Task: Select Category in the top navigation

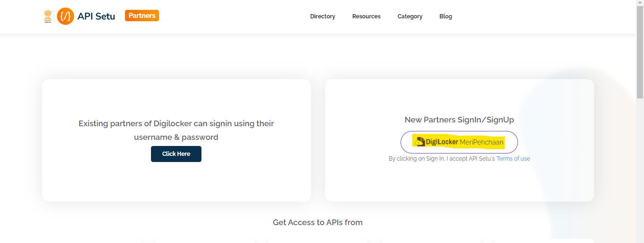Action: click(410, 16)
